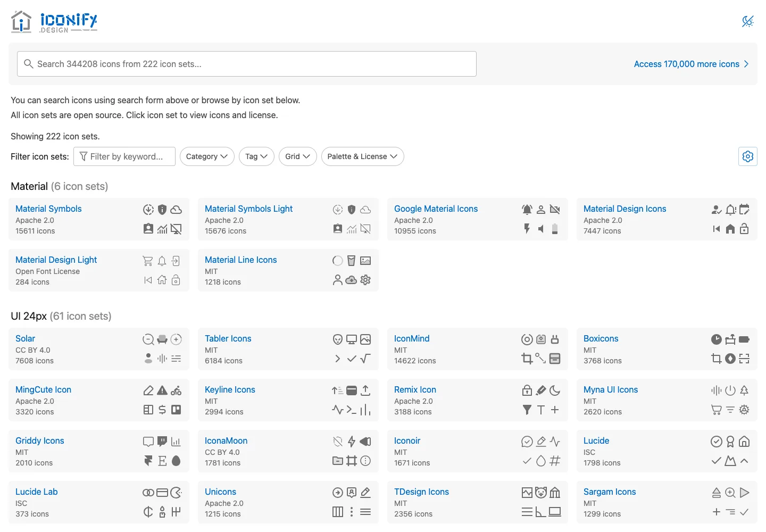Viewport: 766px width, 532px height.
Task: Open the Myna UI Icons set
Action: tap(611, 389)
